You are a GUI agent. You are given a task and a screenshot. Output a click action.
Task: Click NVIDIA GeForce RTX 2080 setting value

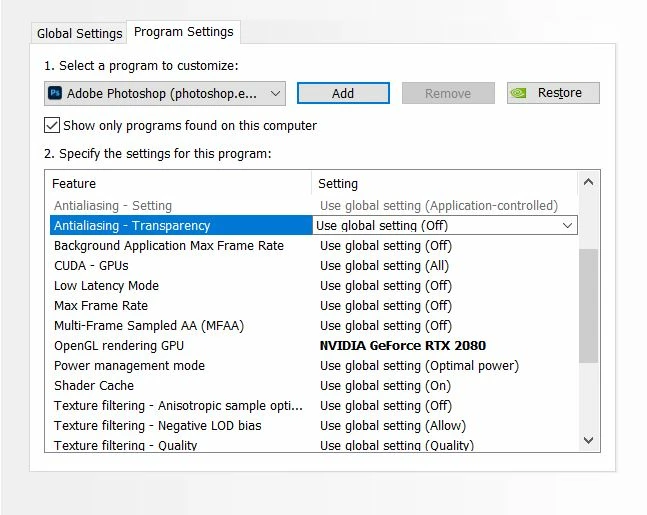pos(403,345)
